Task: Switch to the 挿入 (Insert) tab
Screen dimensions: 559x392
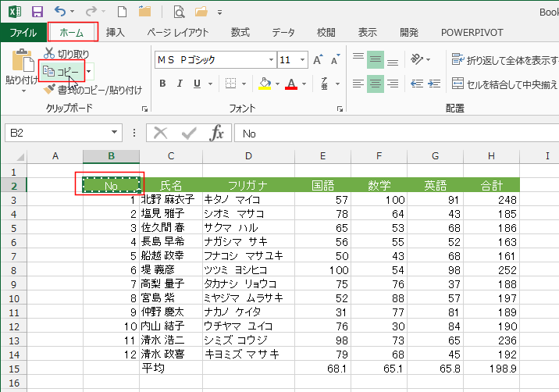Action: click(115, 32)
